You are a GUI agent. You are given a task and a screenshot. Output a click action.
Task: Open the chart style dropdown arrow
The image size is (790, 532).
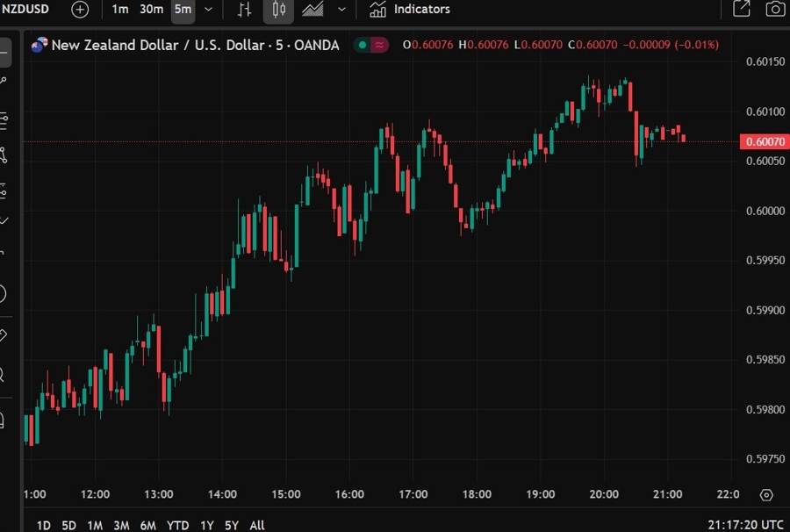(x=342, y=10)
